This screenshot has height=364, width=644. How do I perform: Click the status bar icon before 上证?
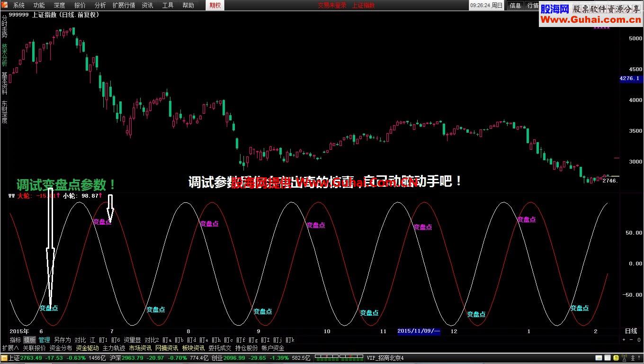click(x=4, y=358)
